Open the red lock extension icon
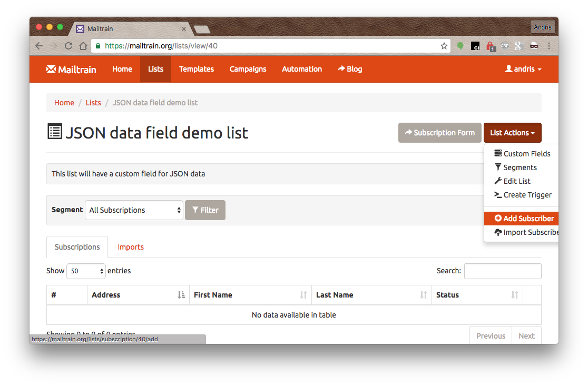Viewport: 588px width, 386px height. [490, 46]
